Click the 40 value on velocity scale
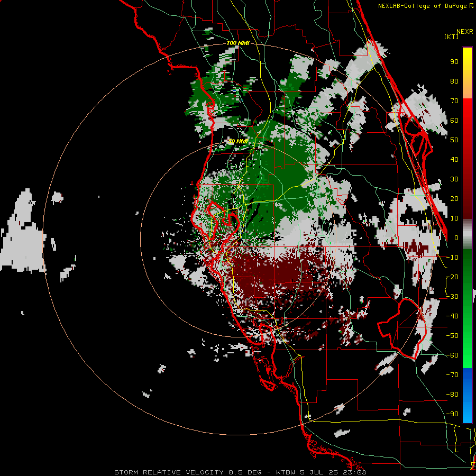476x476 pixels. coord(454,160)
